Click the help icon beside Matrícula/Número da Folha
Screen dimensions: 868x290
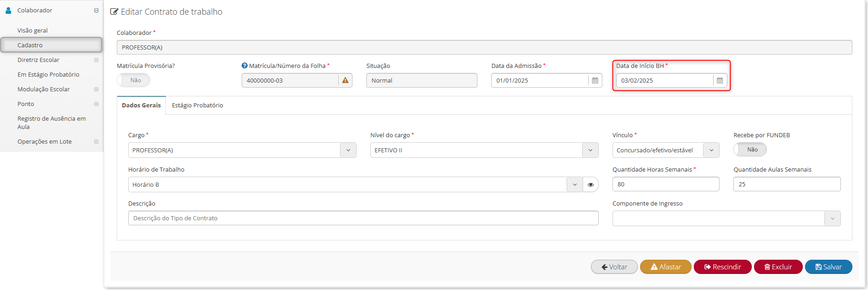pyautogui.click(x=244, y=66)
